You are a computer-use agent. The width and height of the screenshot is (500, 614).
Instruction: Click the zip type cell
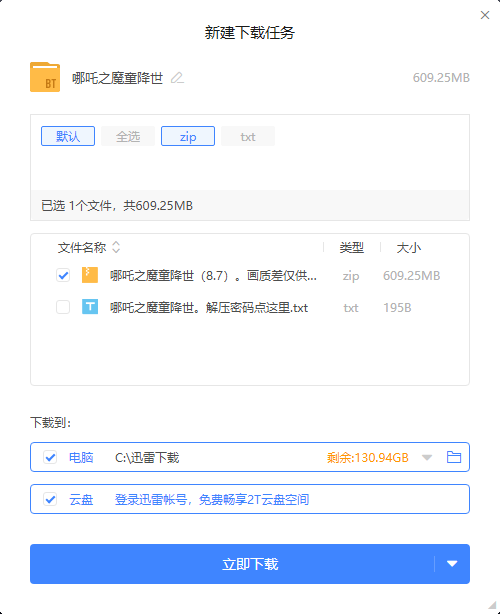(x=351, y=276)
